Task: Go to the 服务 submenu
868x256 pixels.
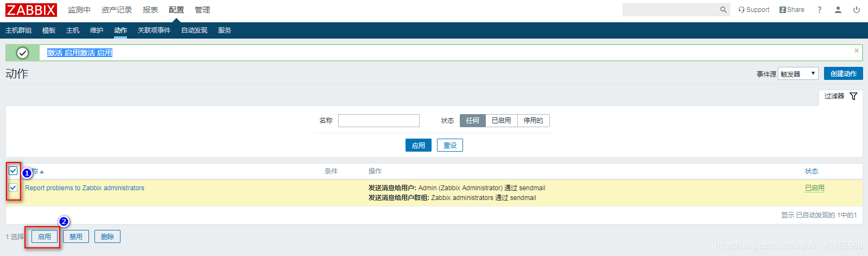Action: coord(225,30)
